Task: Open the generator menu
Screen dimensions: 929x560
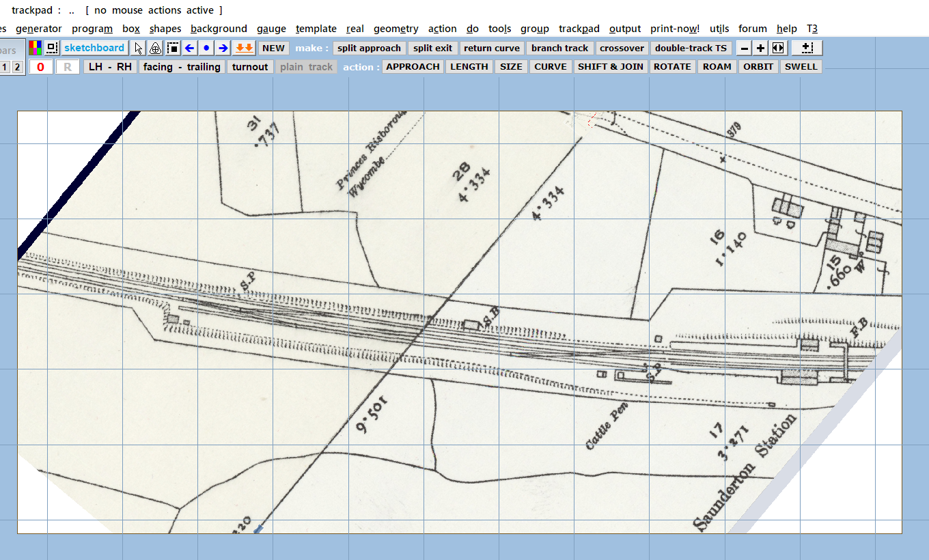Action: 39,29
